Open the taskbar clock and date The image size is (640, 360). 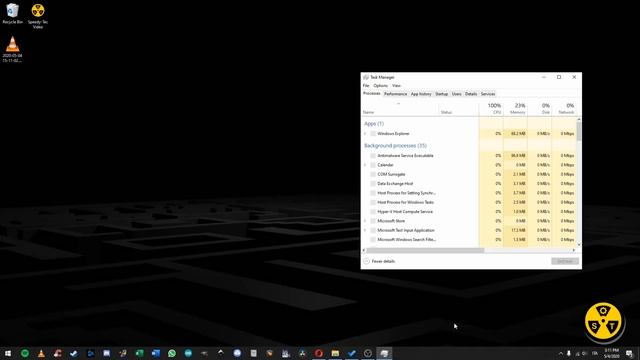click(611, 353)
